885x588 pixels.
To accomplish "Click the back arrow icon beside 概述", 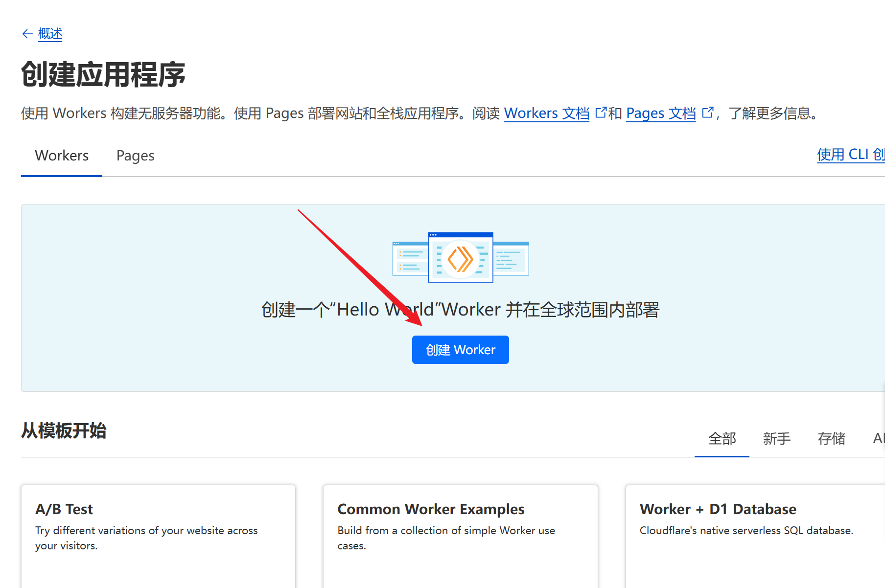I will (27, 34).
